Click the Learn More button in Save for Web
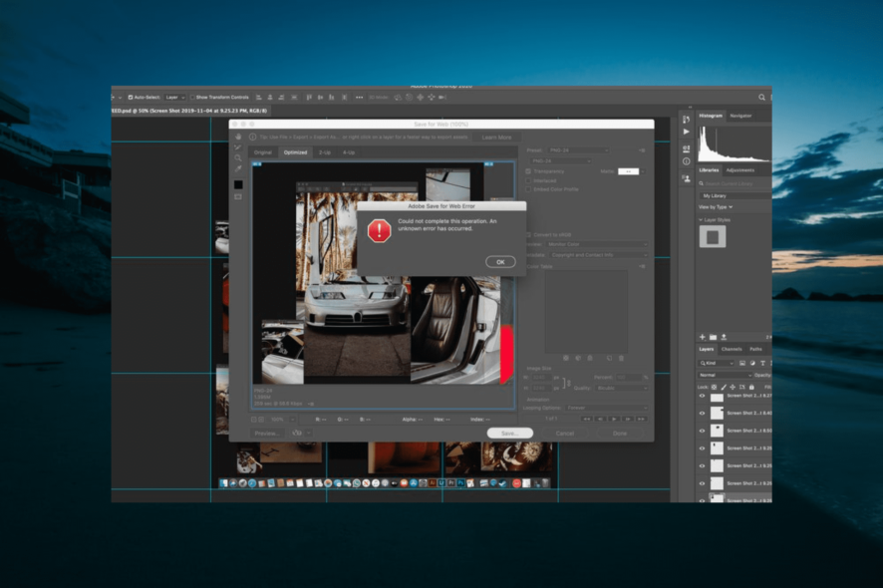 [x=497, y=139]
